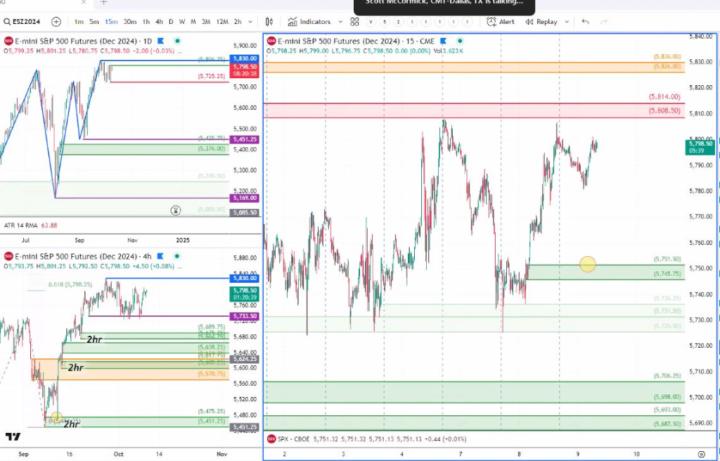720x461 pixels.
Task: Open the candlestick chart type selector
Action: 268,21
